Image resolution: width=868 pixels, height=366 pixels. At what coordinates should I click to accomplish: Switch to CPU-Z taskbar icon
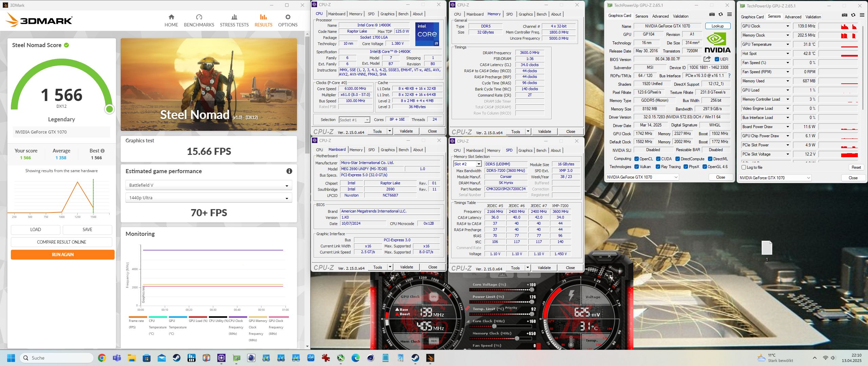pyautogui.click(x=221, y=358)
